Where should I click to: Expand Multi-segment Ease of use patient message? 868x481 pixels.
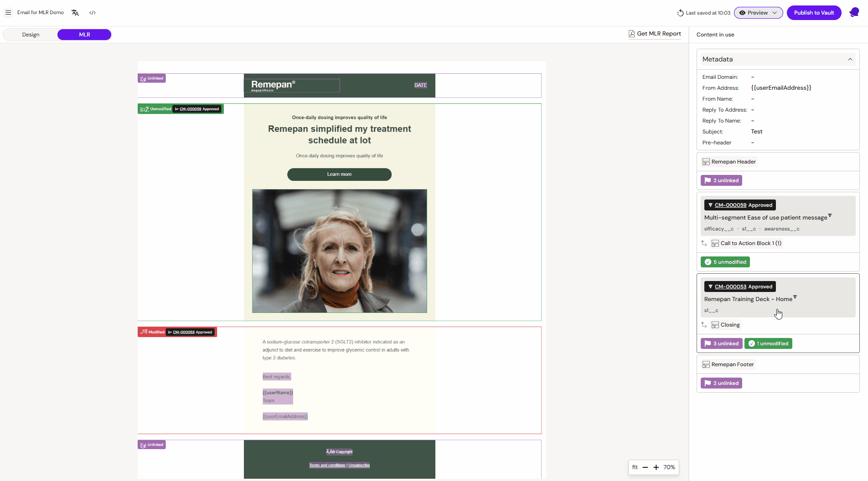(x=830, y=215)
